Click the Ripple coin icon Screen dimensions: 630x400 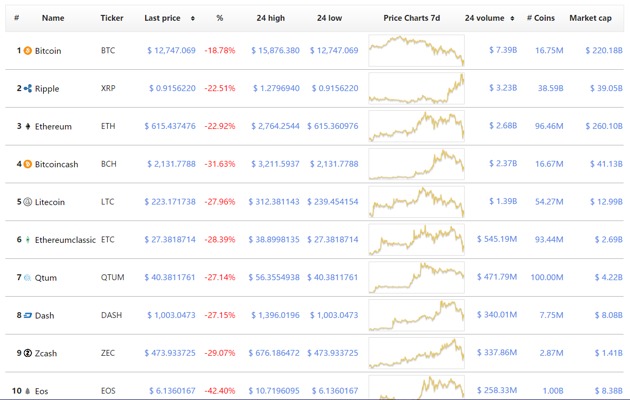click(28, 88)
